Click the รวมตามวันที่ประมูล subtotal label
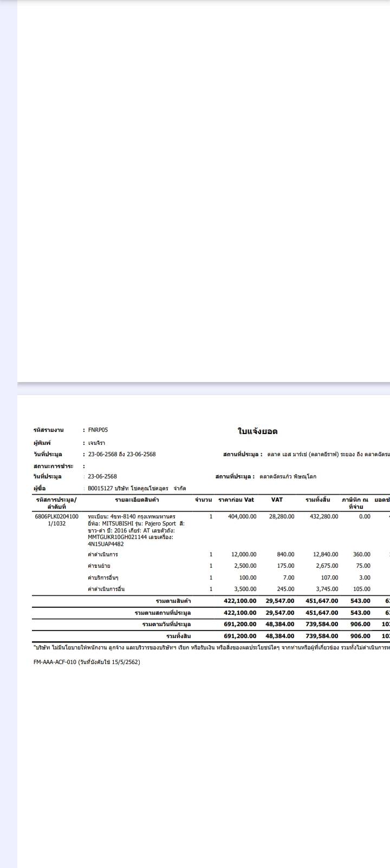 [167, 624]
